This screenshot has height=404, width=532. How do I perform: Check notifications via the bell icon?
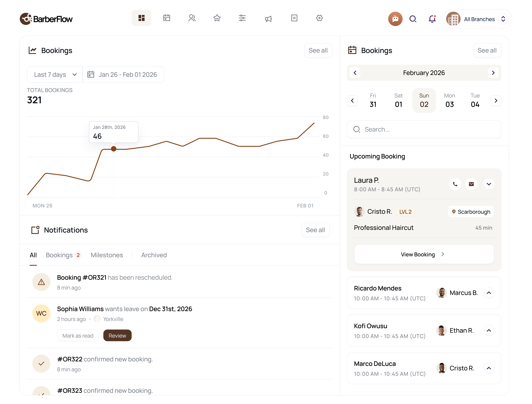point(432,19)
